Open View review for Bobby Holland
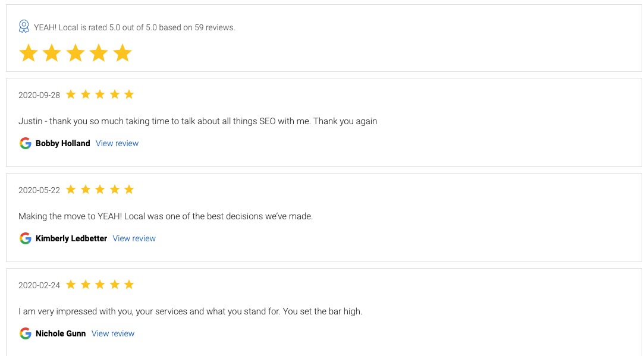Screen dimensions: 644x356 (x=117, y=143)
